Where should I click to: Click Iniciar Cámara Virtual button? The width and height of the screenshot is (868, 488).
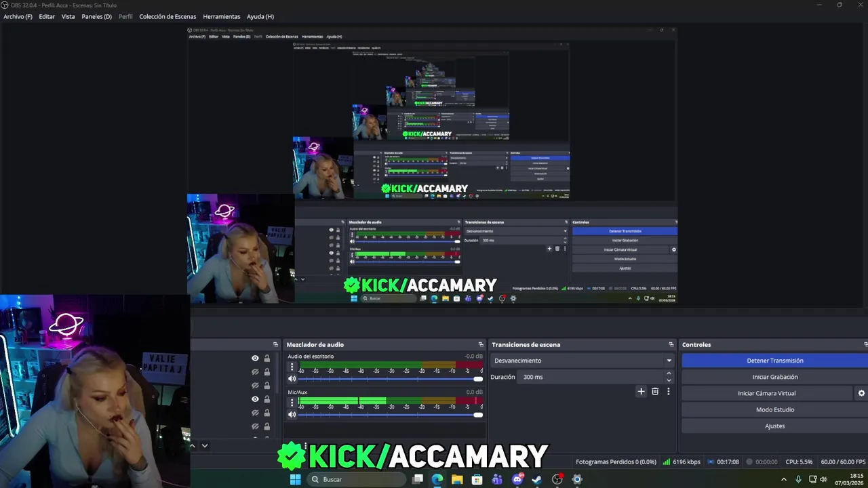tap(767, 393)
